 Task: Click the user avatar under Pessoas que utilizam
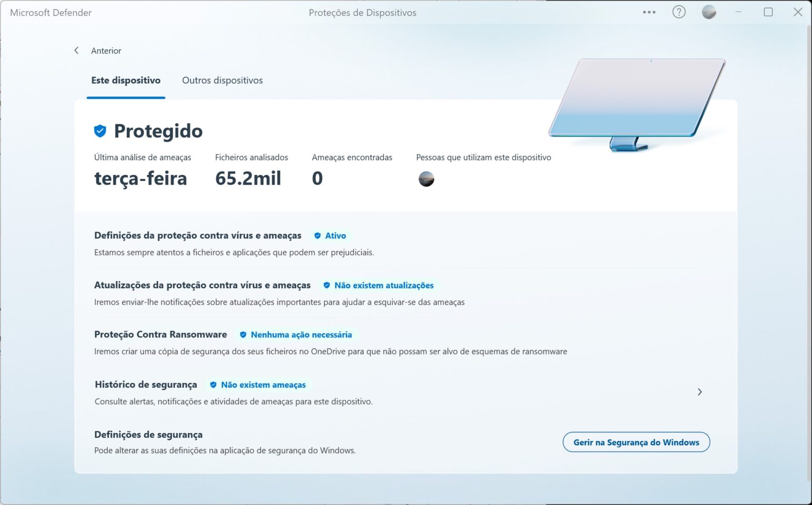(426, 179)
